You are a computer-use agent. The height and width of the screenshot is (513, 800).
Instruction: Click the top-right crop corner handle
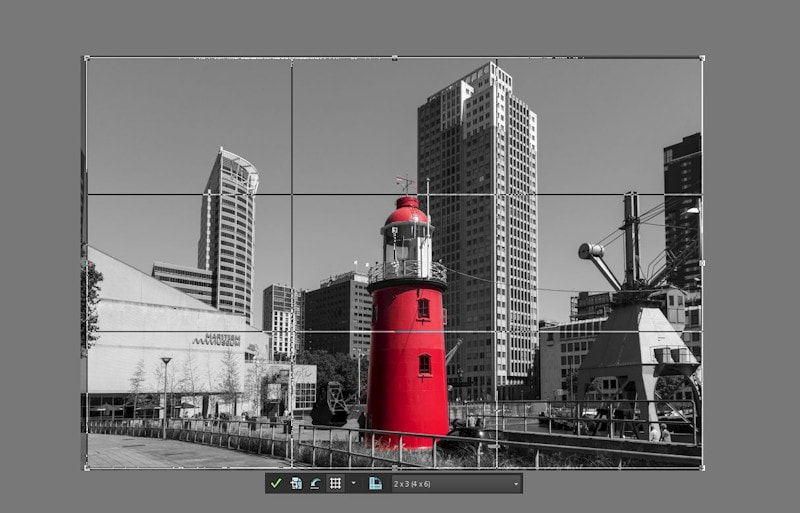pyautogui.click(x=701, y=58)
